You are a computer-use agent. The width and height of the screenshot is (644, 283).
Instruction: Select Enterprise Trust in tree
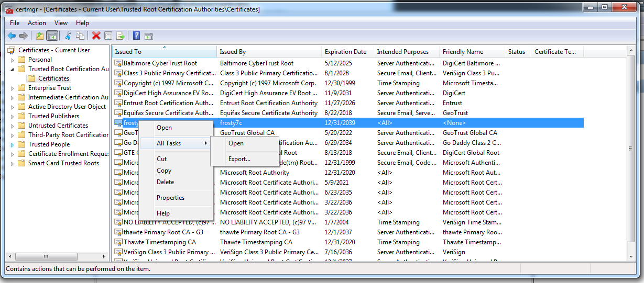50,88
